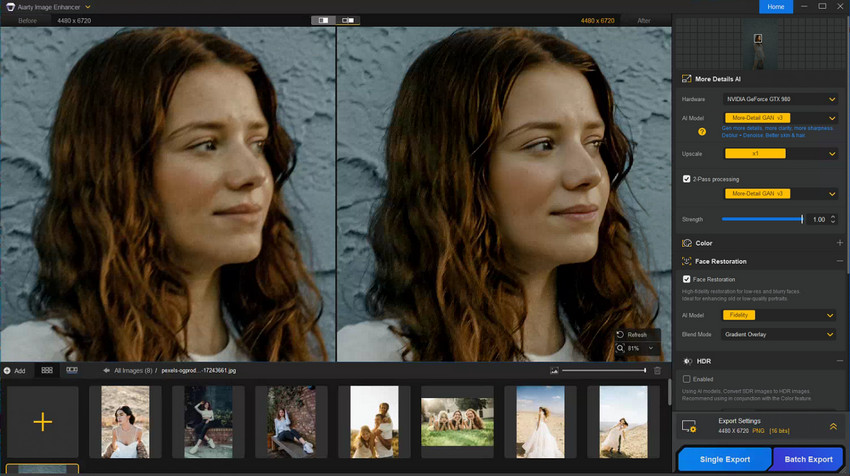Open the Aiarty Image Enhancer title dropdown arrow

click(x=88, y=7)
